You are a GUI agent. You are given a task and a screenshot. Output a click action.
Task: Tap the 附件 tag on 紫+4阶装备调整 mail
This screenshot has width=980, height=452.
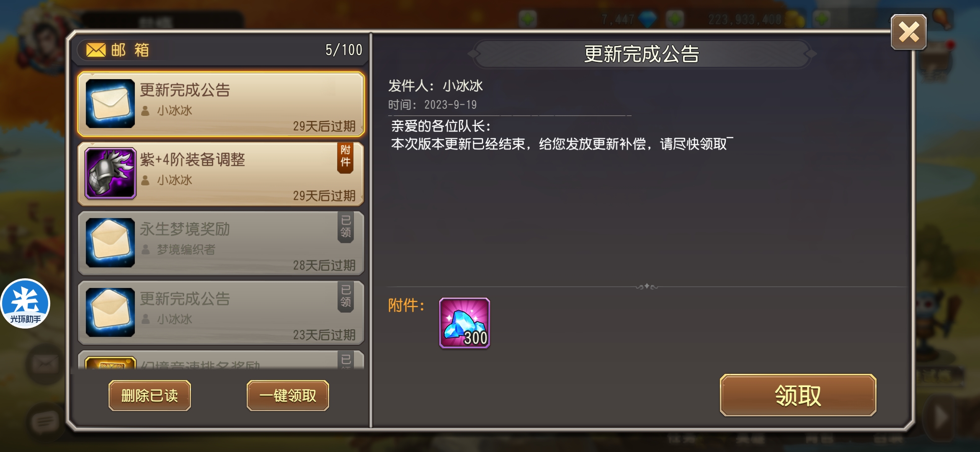pos(346,157)
